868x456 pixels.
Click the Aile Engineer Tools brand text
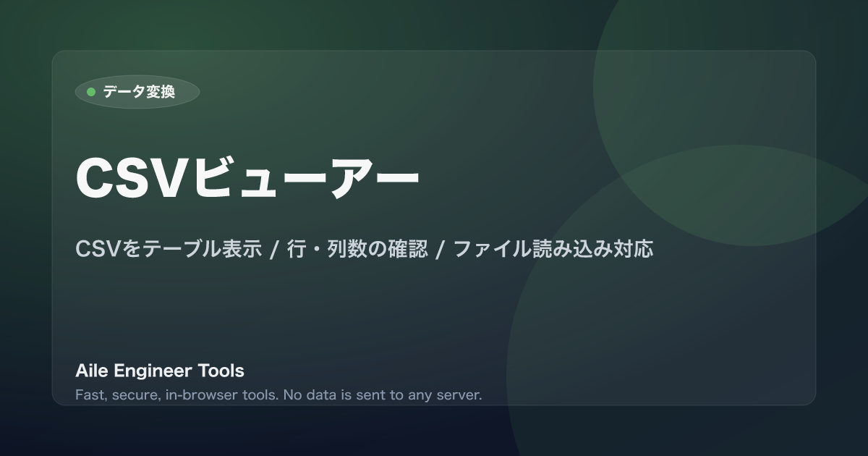coord(160,371)
